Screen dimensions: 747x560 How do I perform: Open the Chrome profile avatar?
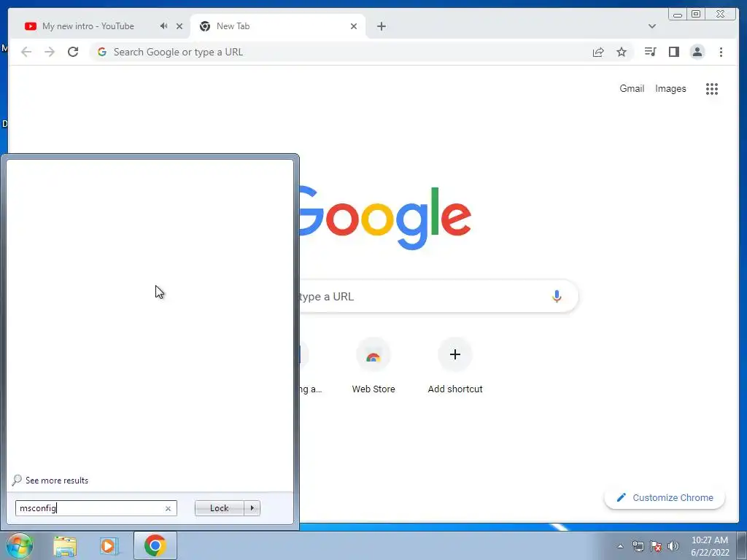point(697,52)
